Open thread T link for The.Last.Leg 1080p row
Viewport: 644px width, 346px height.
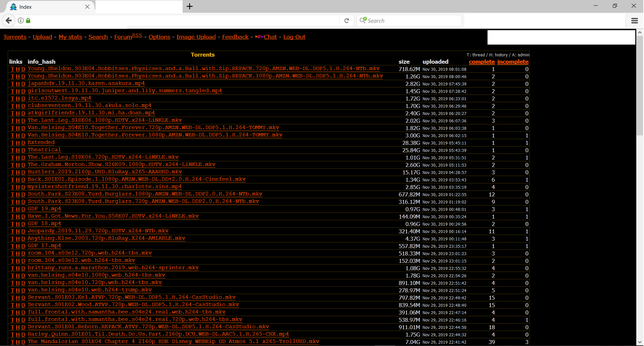(12, 121)
